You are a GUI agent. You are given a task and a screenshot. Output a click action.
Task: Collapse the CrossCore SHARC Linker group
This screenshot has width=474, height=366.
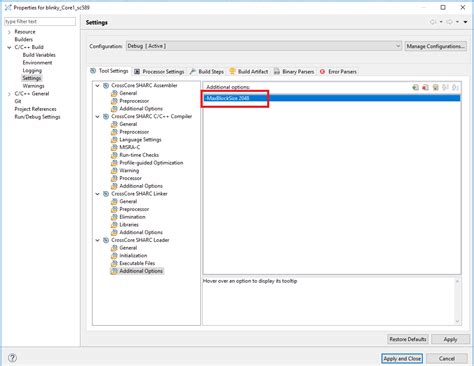(97, 194)
